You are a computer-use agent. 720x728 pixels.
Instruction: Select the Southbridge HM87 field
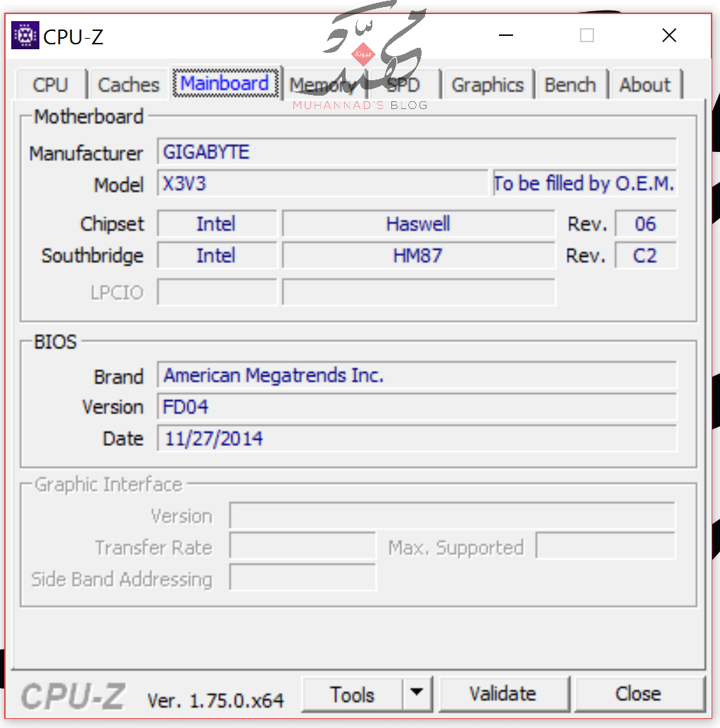418,255
